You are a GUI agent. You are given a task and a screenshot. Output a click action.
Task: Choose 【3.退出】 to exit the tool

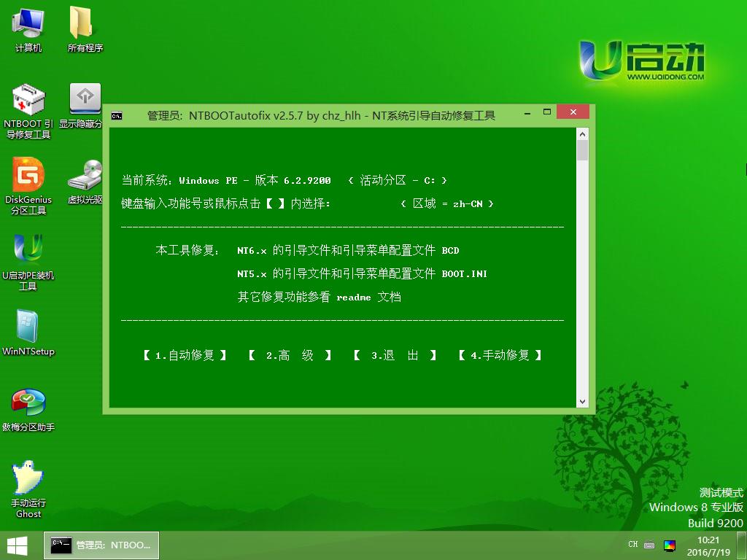(x=395, y=355)
